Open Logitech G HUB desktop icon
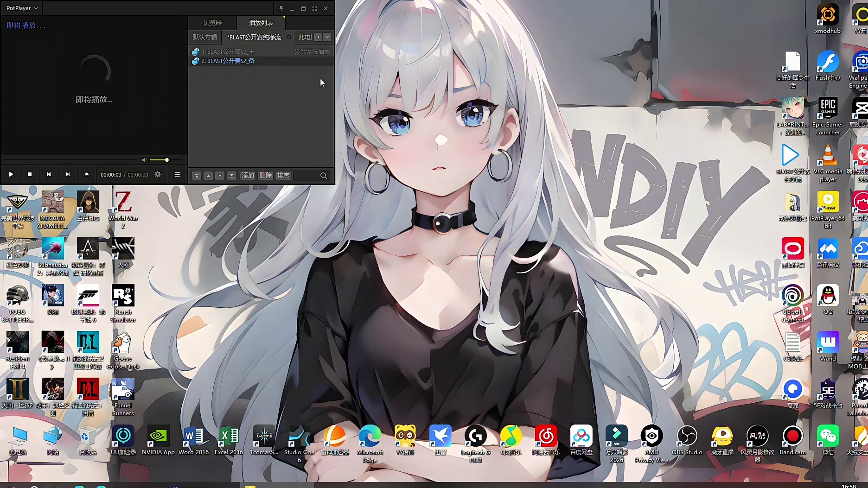Viewport: 868px width, 488px height. [475, 444]
